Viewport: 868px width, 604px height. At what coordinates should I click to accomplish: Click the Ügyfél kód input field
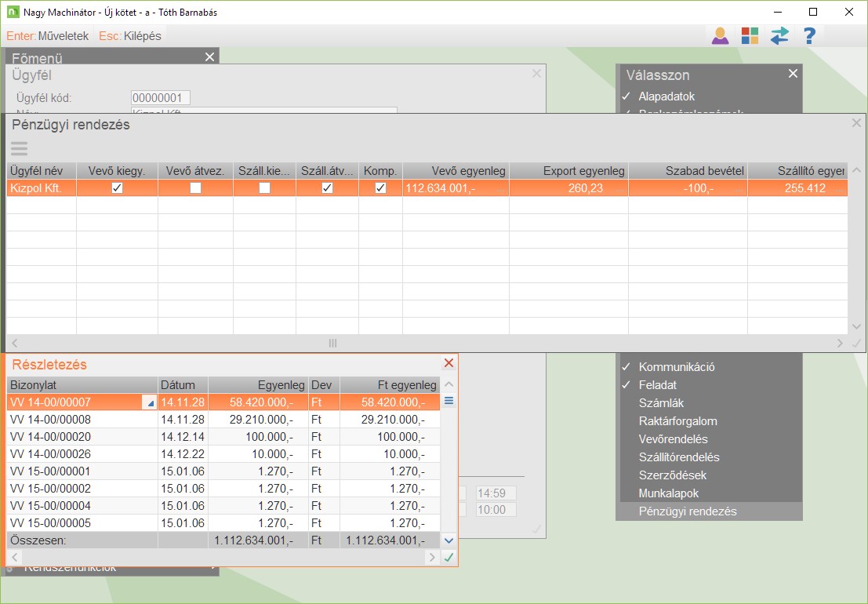[160, 98]
